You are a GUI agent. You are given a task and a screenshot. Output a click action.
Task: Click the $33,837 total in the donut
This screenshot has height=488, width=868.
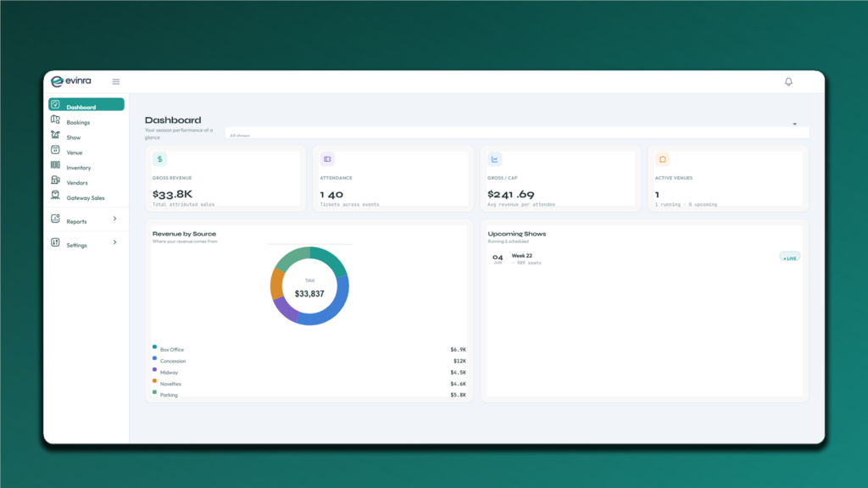(x=309, y=294)
